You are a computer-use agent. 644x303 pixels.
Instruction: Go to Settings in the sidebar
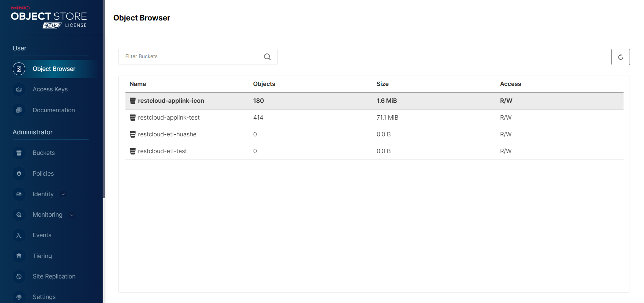pos(44,297)
